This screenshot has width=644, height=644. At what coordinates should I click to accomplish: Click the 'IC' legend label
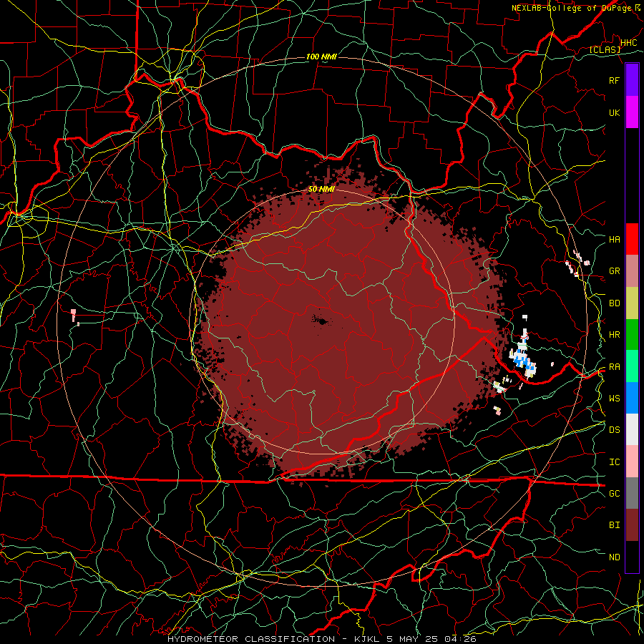coord(614,462)
